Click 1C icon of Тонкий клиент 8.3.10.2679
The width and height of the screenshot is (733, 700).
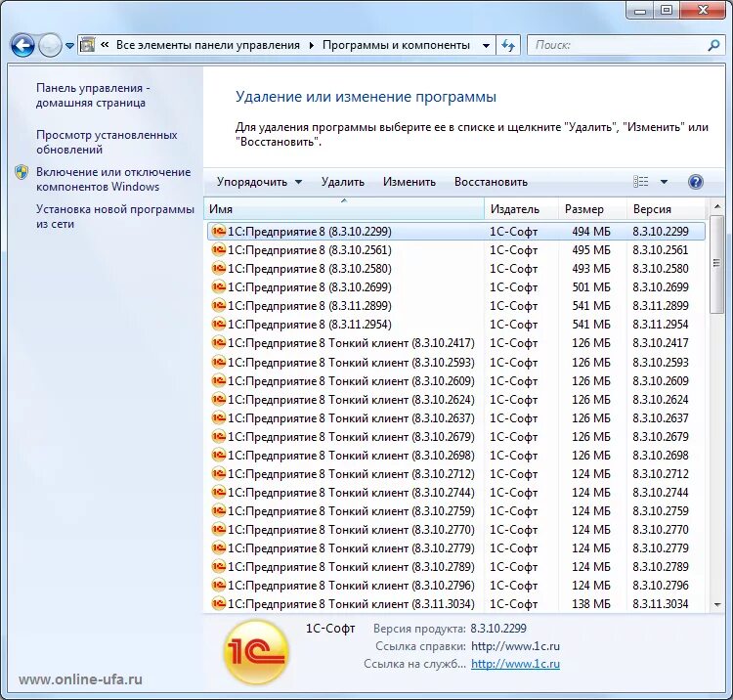pyautogui.click(x=218, y=436)
